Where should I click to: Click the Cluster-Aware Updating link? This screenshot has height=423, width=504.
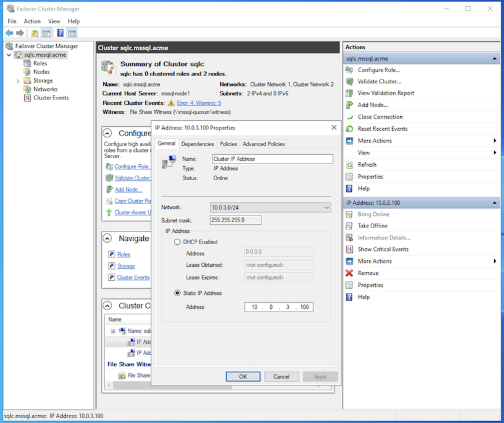133,213
